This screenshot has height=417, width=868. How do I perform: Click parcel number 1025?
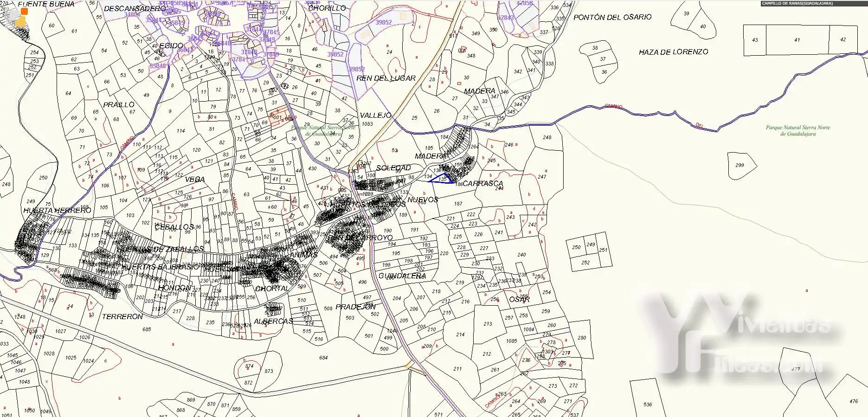[x=71, y=358]
